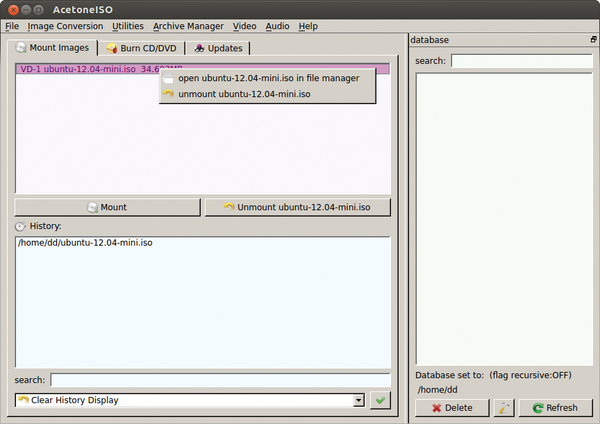Image resolution: width=600 pixels, height=424 pixels.
Task: Switch to the Mount Images tab
Action: [52, 48]
